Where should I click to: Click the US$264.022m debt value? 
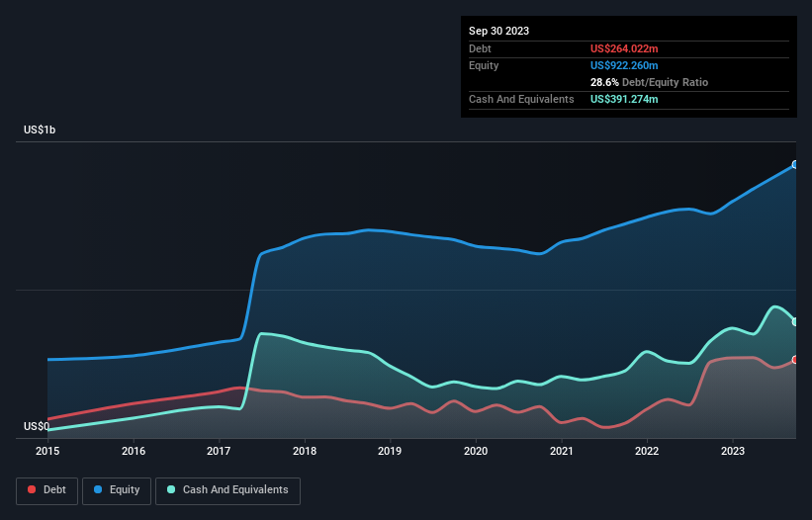tap(624, 48)
